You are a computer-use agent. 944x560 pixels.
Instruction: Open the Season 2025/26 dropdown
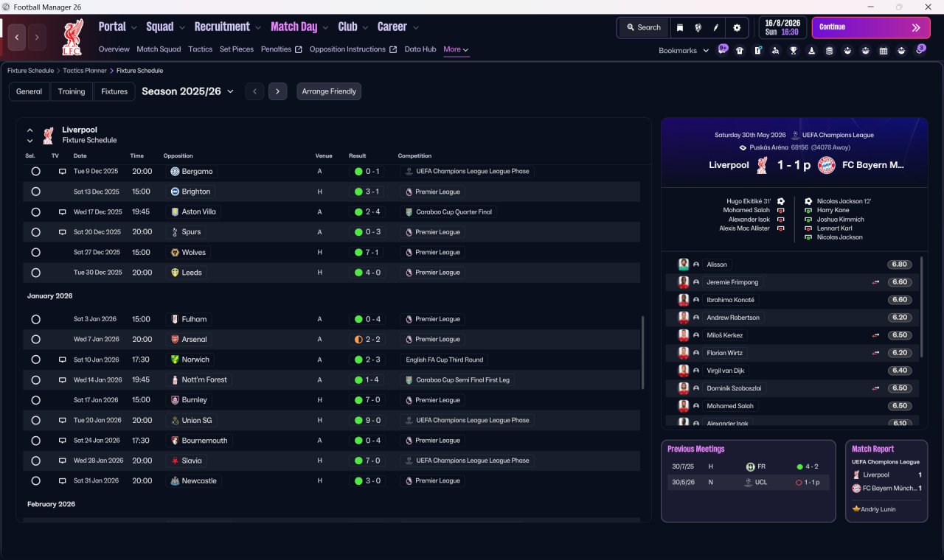coord(188,91)
